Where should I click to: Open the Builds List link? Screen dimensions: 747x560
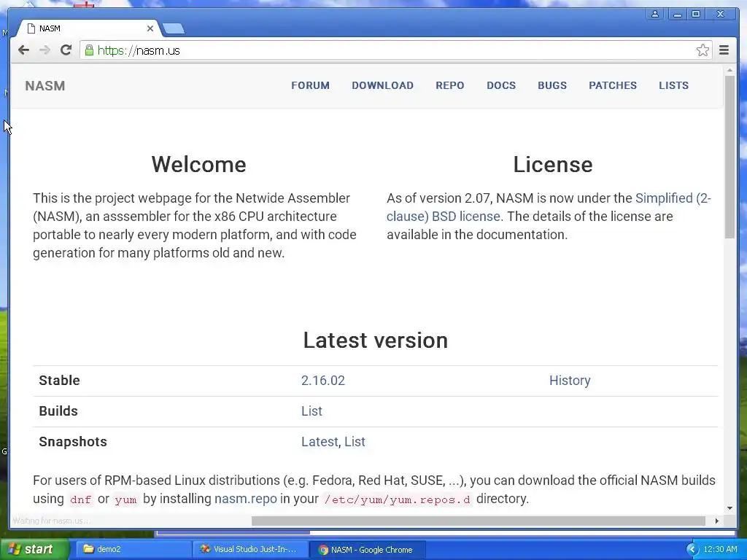click(311, 411)
